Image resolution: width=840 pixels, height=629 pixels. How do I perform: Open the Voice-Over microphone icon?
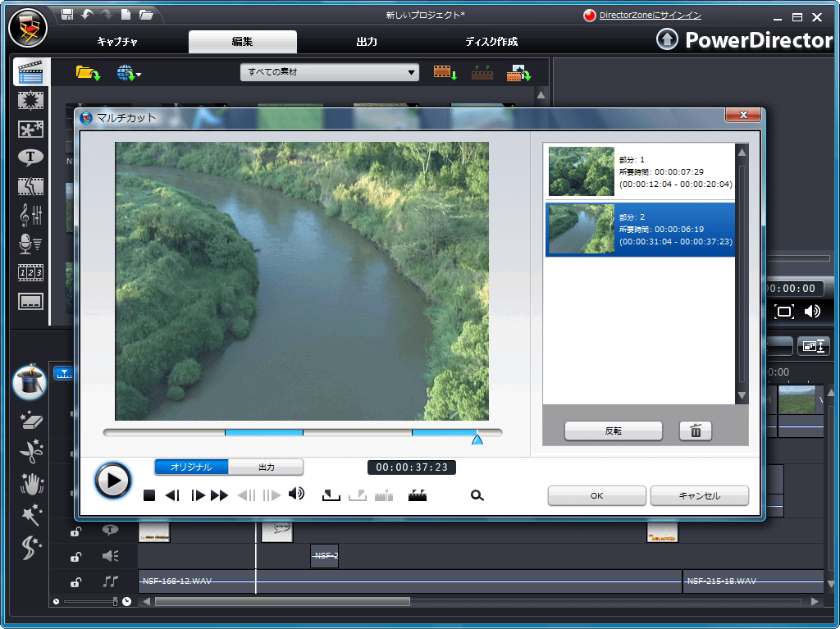tap(30, 244)
